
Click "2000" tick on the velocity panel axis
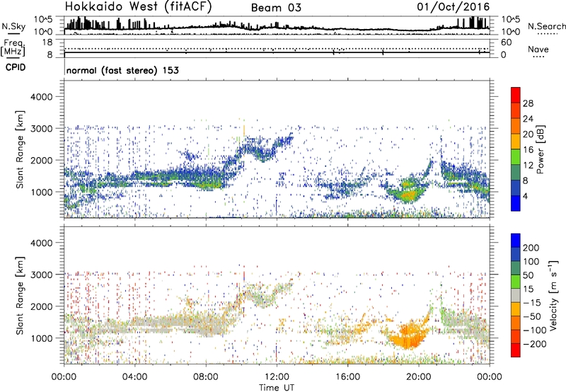point(42,306)
